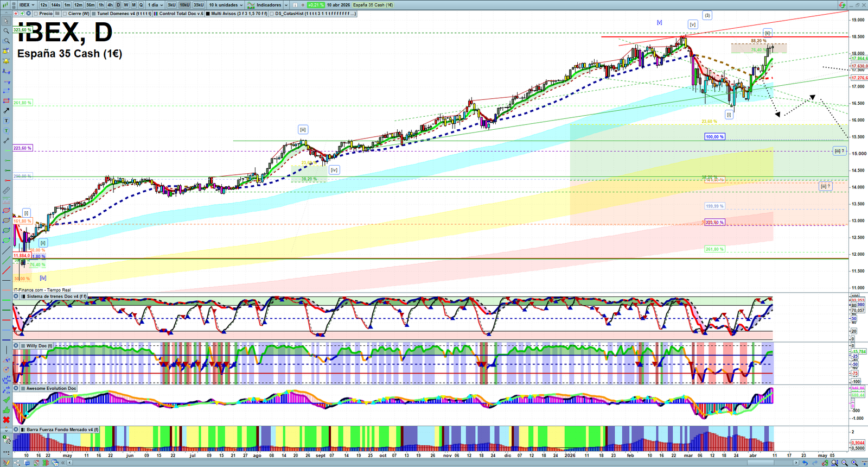Open the 1 día period dropdown
868x467 pixels.
tap(155, 5)
